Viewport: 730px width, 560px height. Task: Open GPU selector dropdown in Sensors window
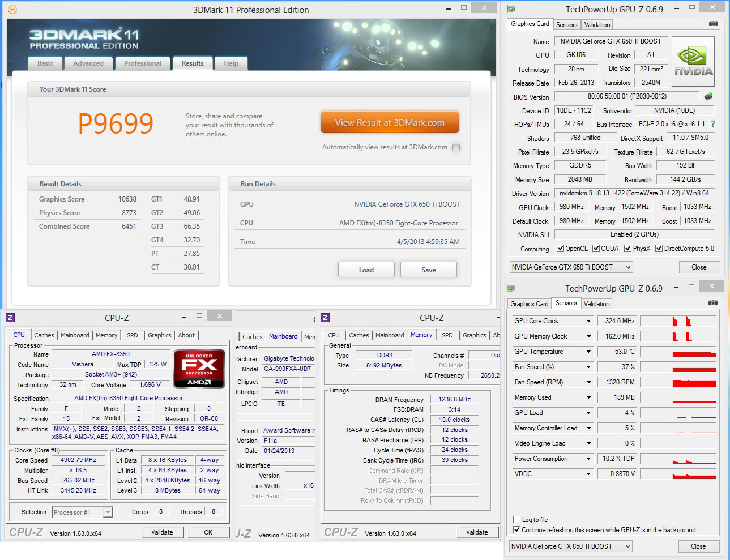(571, 546)
